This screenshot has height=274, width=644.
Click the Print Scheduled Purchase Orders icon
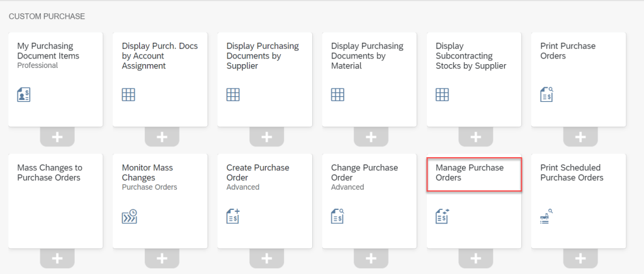tap(547, 217)
